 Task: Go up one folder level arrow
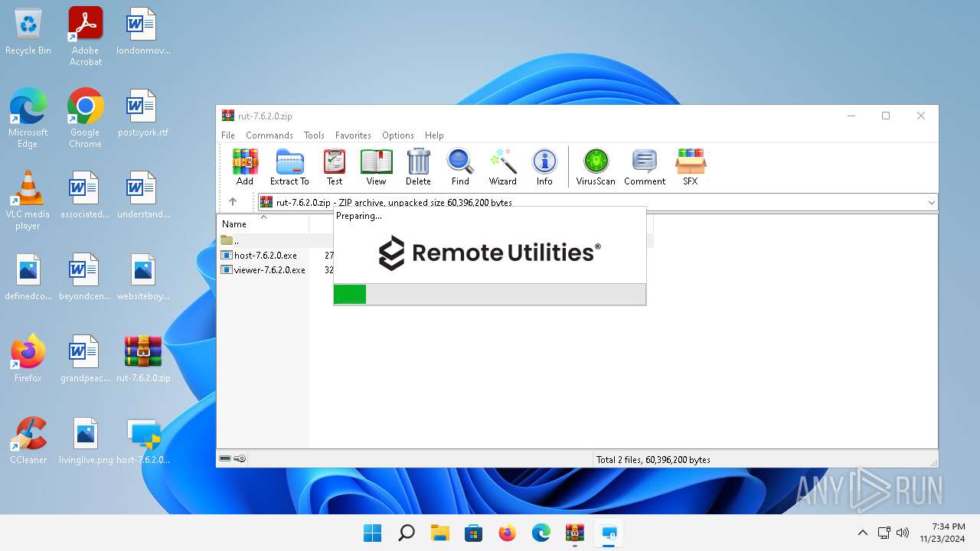(233, 202)
